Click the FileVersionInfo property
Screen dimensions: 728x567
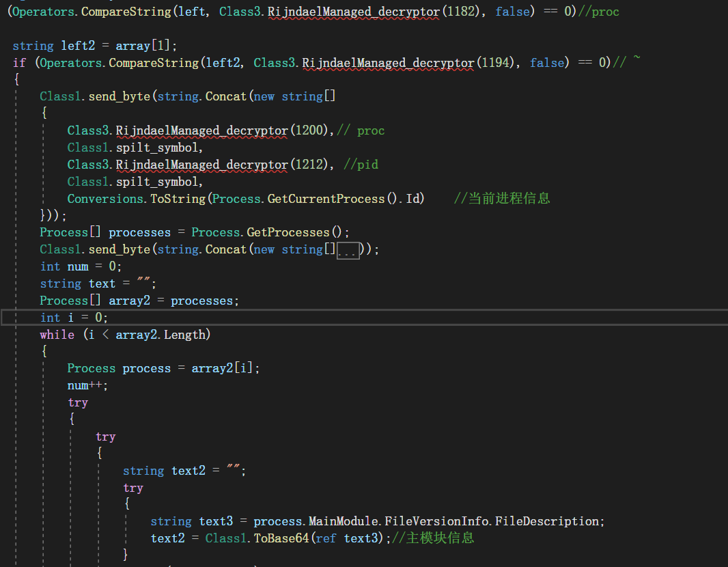tap(436, 521)
